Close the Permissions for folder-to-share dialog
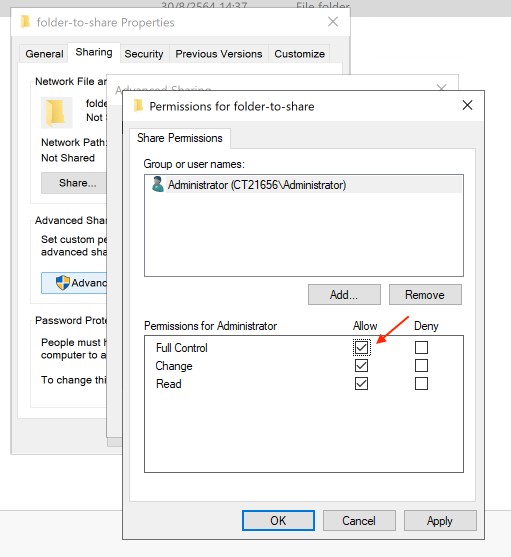Screen dimensions: 511x557 [x=467, y=105]
